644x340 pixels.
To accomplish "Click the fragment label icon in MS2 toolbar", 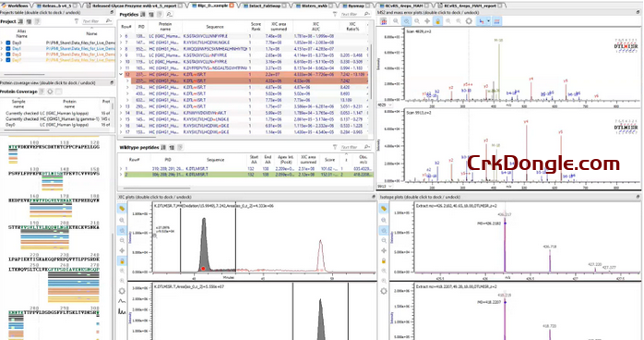I will point(481,21).
